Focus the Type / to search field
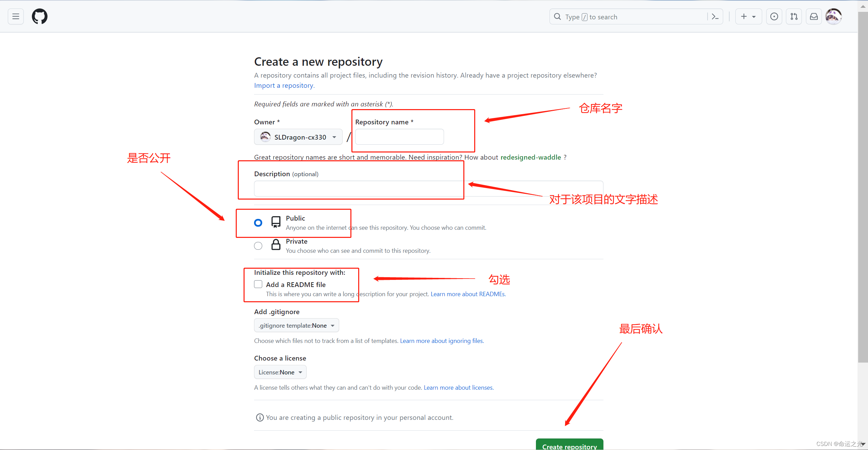This screenshot has height=450, width=868. 636,17
